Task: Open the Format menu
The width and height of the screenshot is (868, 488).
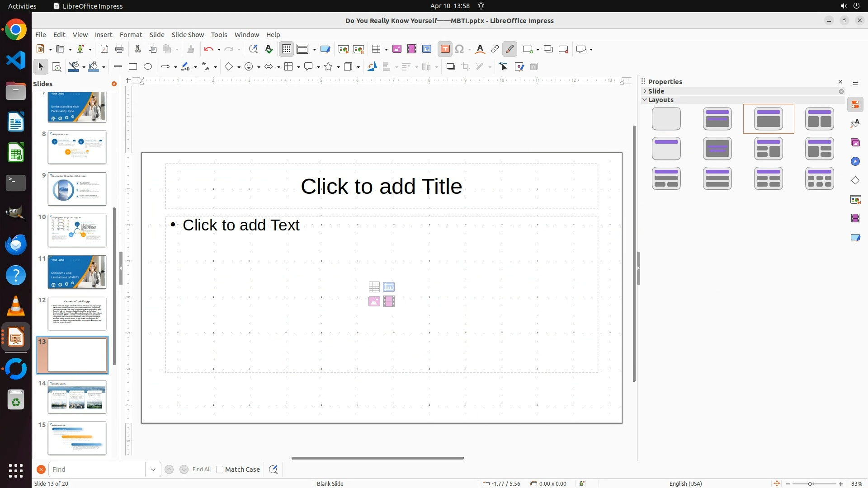Action: pyautogui.click(x=131, y=35)
